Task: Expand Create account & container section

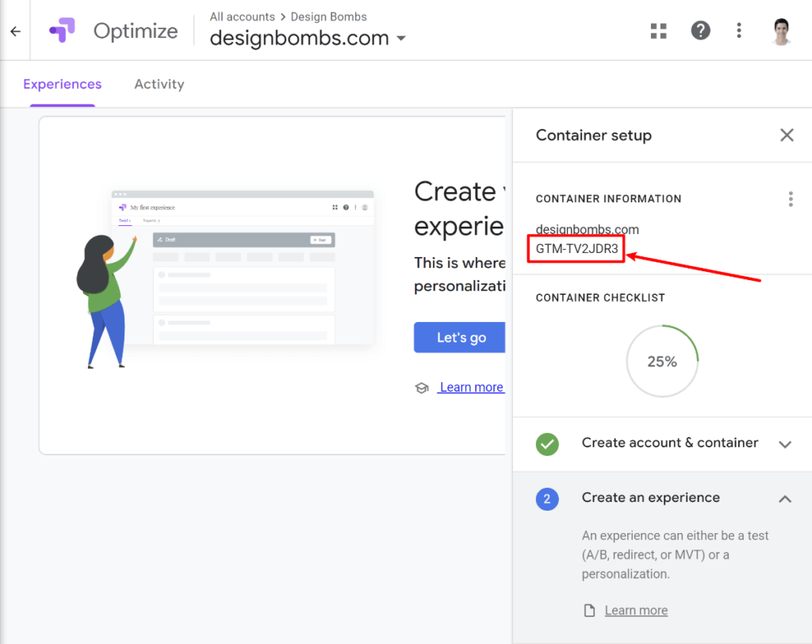Action: coord(785,444)
